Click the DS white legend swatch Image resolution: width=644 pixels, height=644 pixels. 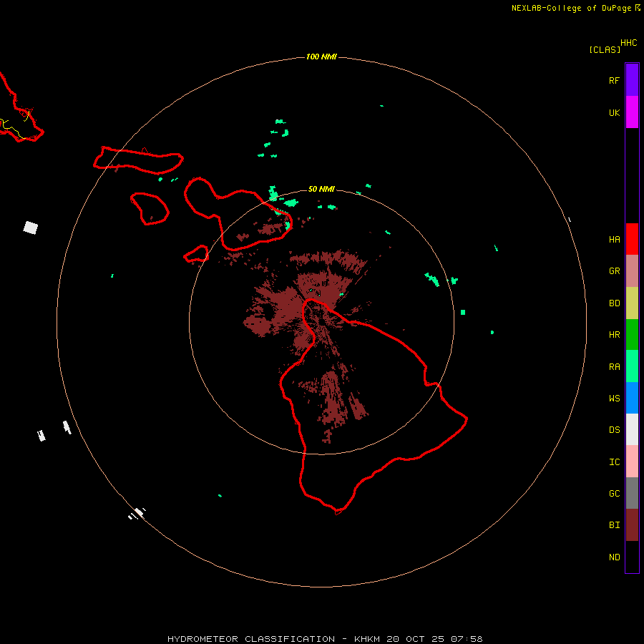[632, 429]
